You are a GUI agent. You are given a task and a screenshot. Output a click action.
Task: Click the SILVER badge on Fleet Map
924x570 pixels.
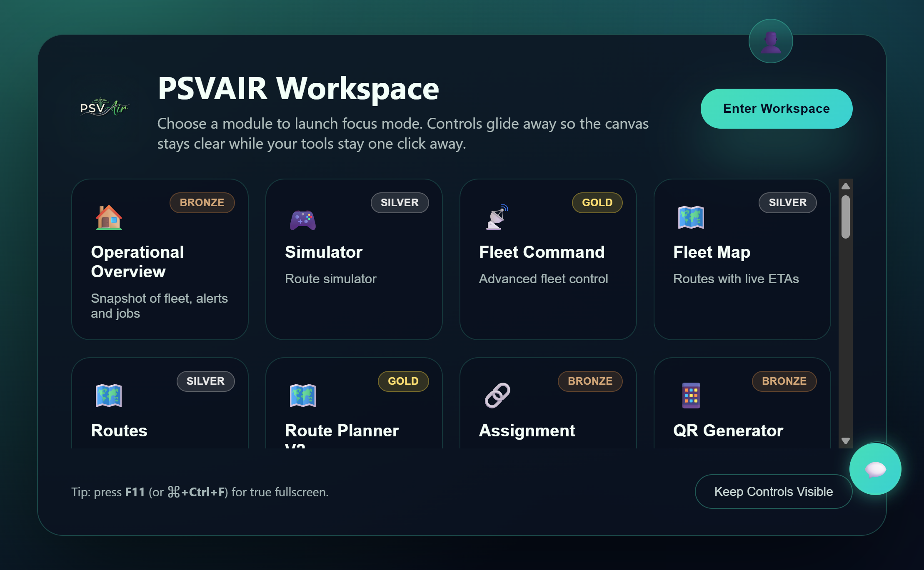pyautogui.click(x=787, y=203)
